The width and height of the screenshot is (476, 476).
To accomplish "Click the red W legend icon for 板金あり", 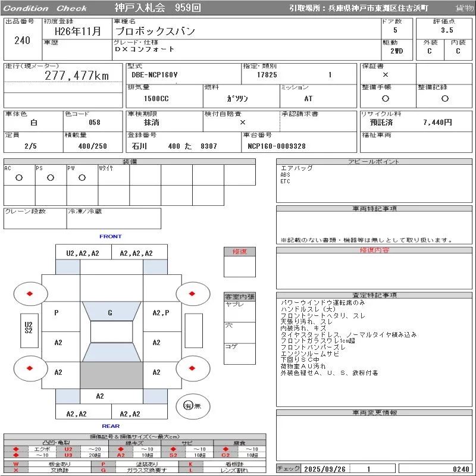I will pyautogui.click(x=16, y=464).
